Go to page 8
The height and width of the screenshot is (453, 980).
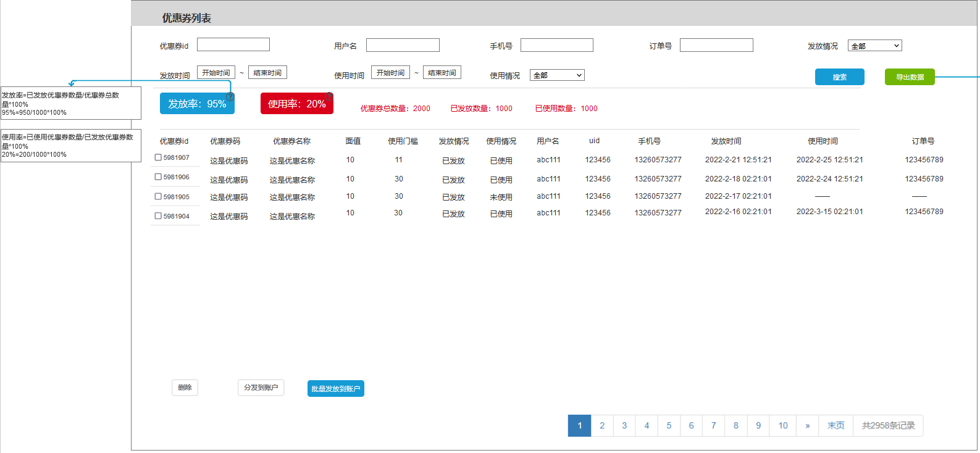tap(735, 426)
